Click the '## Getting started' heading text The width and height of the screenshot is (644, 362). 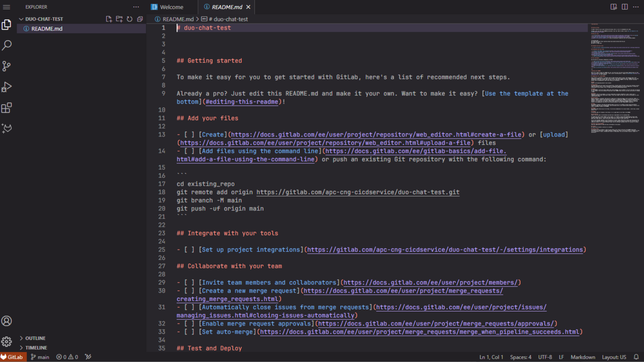tap(209, 61)
